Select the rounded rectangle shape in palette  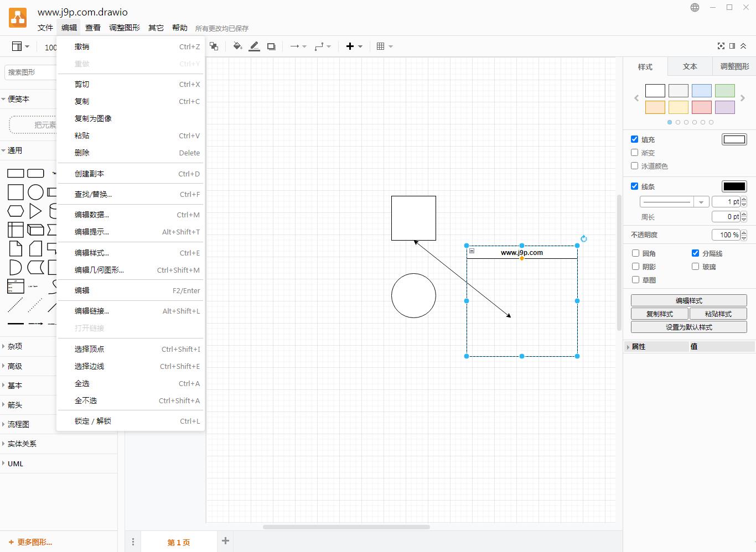[x=35, y=173]
